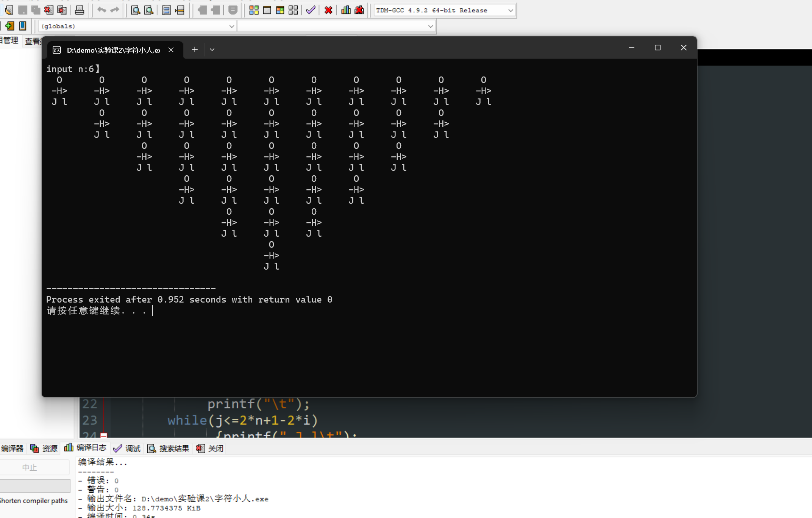Image resolution: width=812 pixels, height=518 pixels.
Task: Start debugging with purple checkmark icon
Action: click(x=311, y=10)
